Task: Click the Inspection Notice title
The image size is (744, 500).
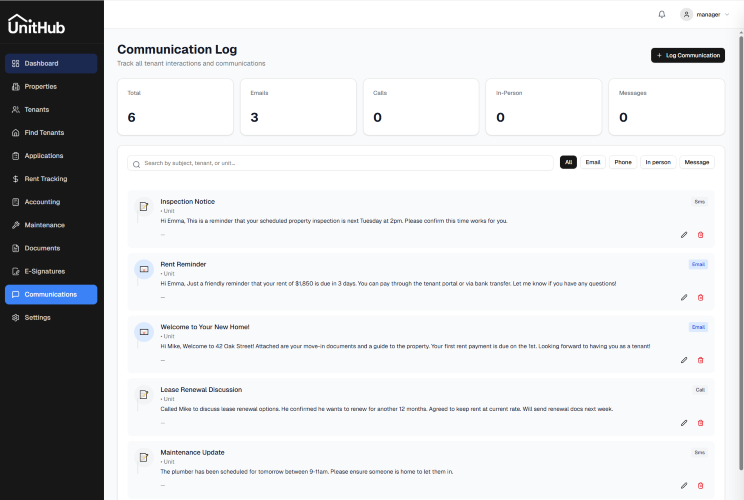Action: point(187,202)
